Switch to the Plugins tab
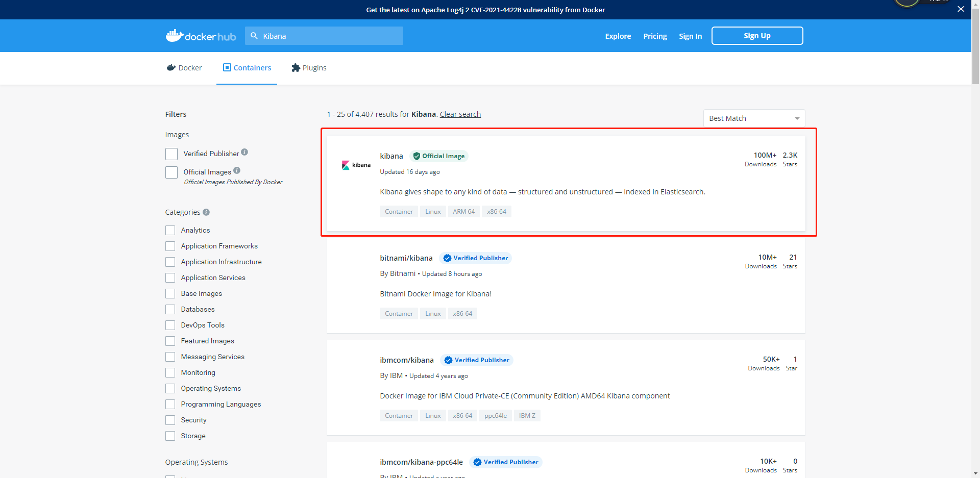This screenshot has height=478, width=980. click(x=309, y=68)
